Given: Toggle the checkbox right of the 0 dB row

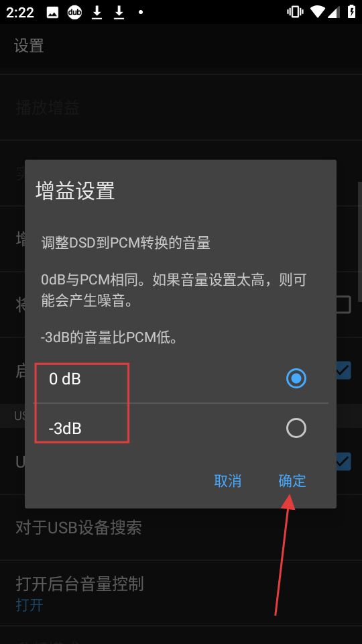Looking at the screenshot, I should point(343,370).
